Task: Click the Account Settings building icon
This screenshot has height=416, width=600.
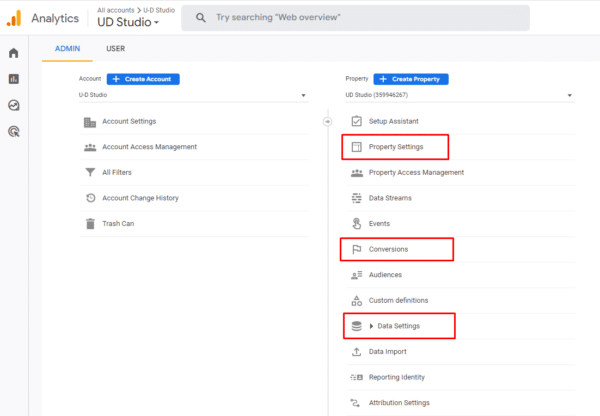Action: pyautogui.click(x=90, y=122)
